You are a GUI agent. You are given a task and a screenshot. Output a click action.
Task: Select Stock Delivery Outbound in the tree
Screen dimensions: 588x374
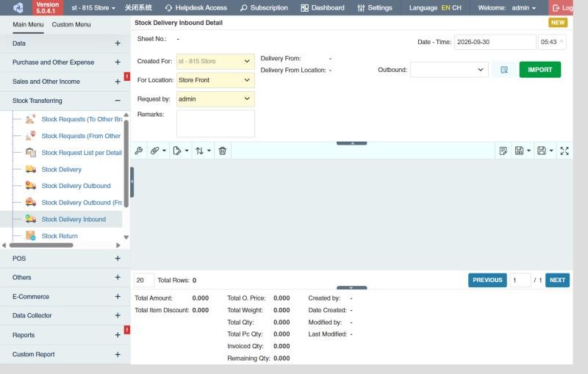[x=76, y=186]
